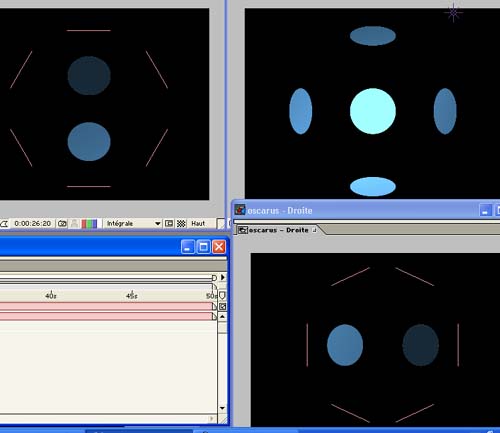Open the Intégrale resolution dropdown
Image resolution: width=500 pixels, height=433 pixels.
click(132, 223)
